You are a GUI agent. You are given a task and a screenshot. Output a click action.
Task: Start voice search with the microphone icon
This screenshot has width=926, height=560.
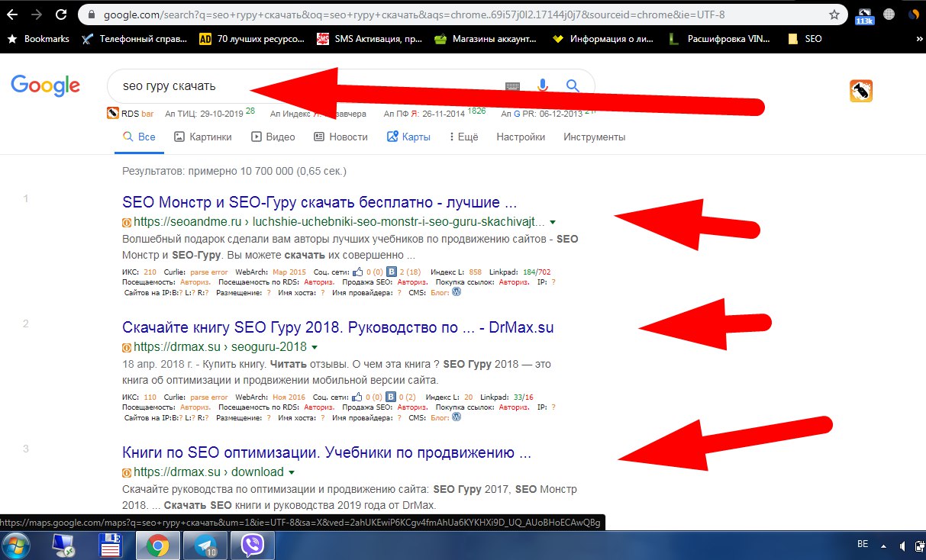point(543,85)
